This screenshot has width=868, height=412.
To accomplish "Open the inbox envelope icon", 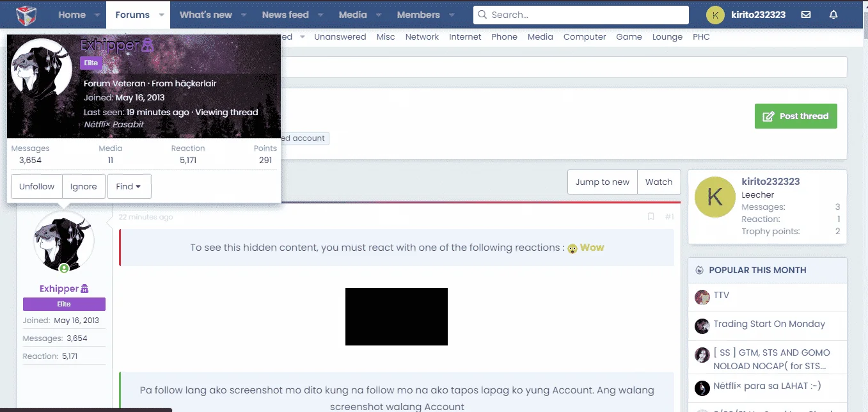I will click(806, 15).
